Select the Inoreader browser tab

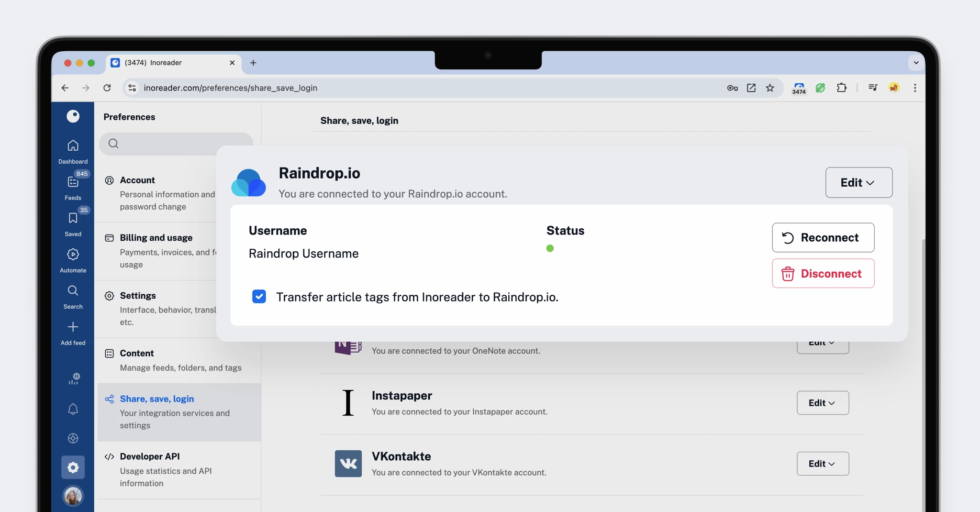[x=172, y=63]
